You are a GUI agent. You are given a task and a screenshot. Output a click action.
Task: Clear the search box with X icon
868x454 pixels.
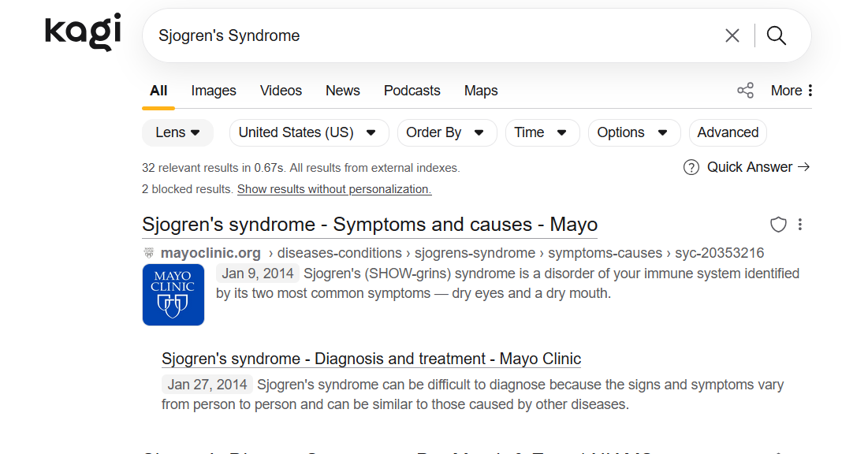click(732, 35)
